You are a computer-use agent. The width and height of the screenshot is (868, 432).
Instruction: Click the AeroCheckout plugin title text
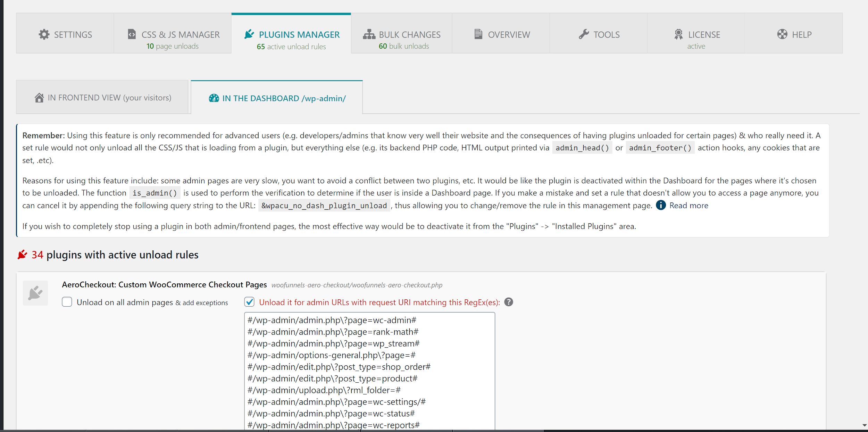coord(164,285)
